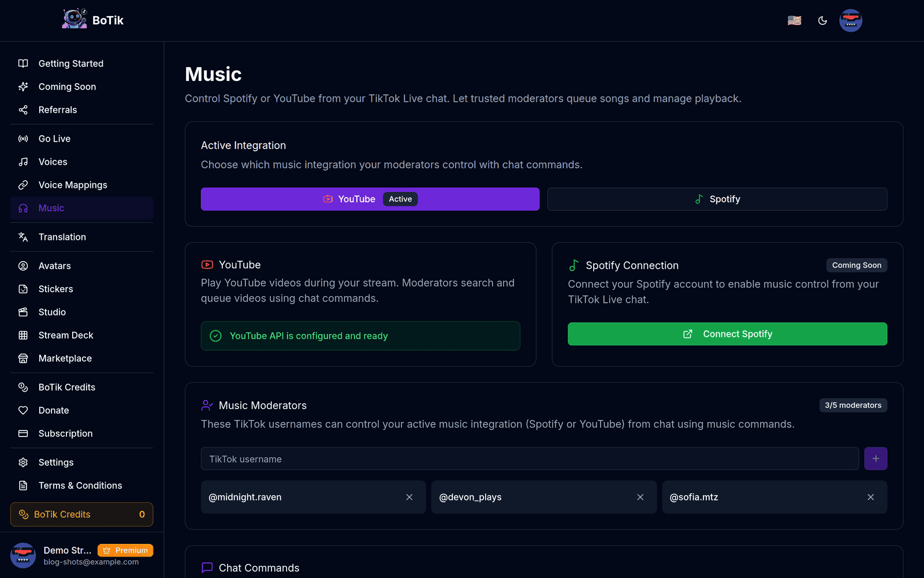Click the BoTik Credits balance button
This screenshot has width=924, height=578.
click(82, 514)
